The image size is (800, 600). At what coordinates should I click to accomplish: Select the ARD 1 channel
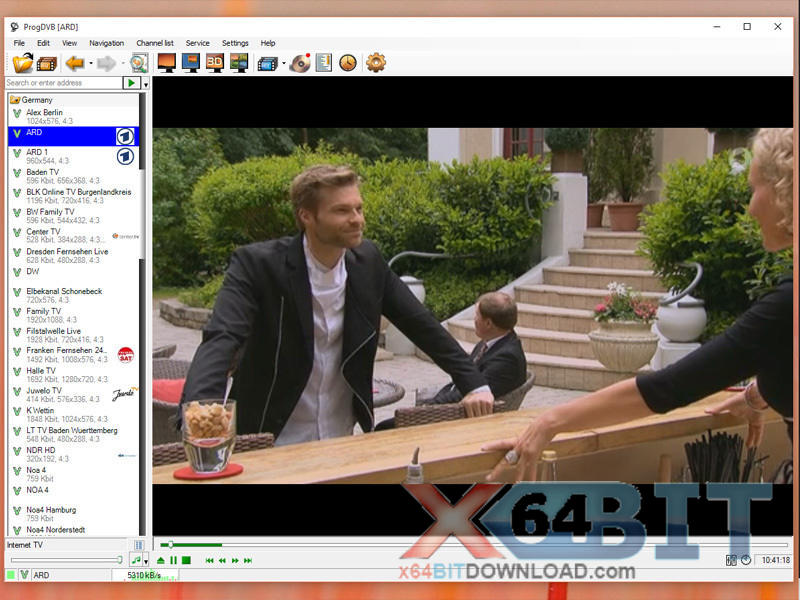click(x=73, y=156)
